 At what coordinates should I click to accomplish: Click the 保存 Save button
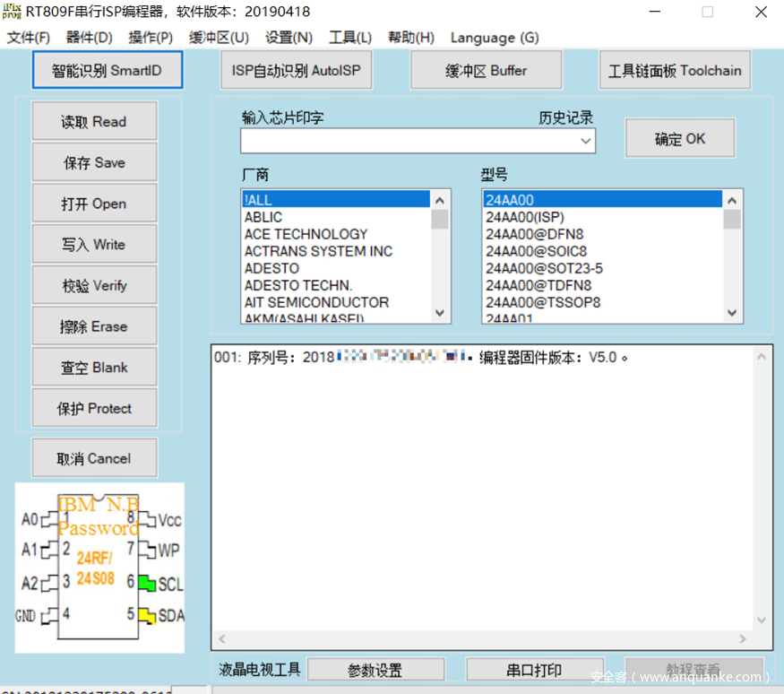94,162
